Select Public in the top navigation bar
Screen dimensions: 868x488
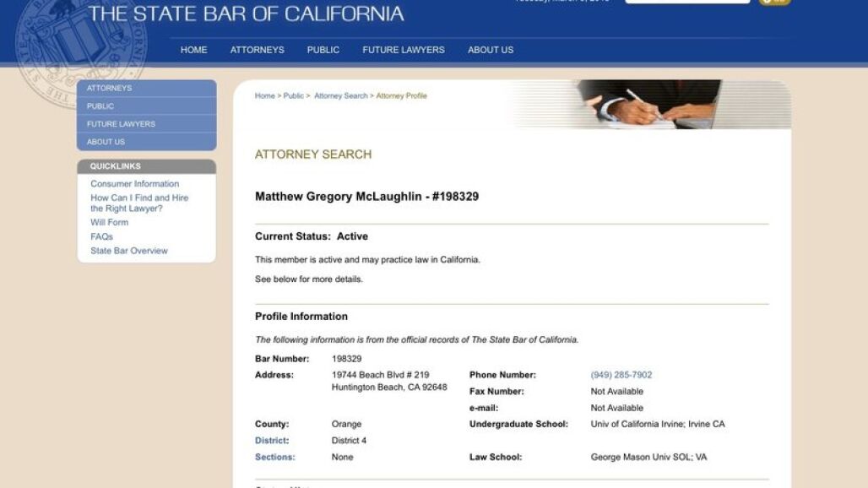323,50
